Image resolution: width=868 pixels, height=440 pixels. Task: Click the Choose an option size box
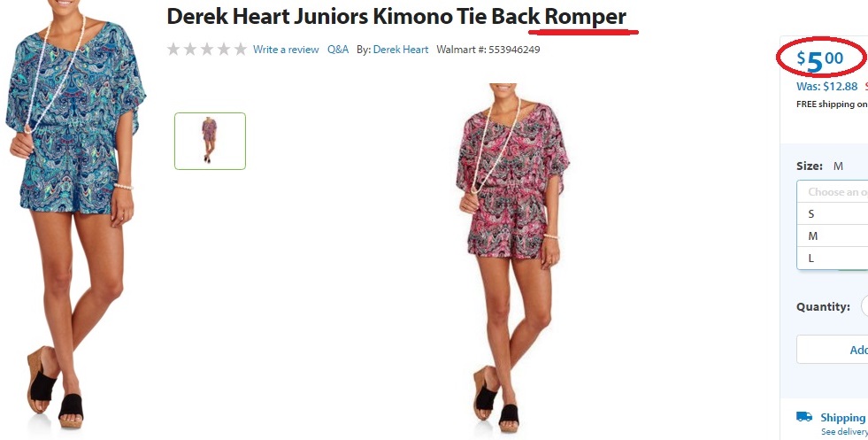coord(833,192)
